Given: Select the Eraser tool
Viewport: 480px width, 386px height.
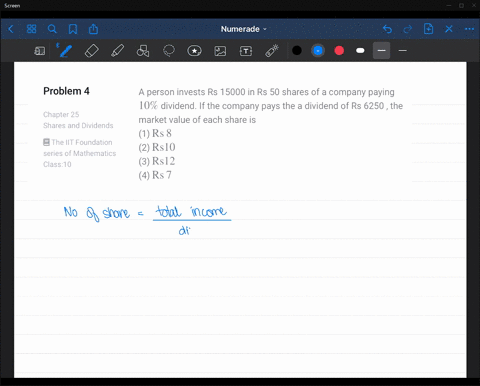Looking at the screenshot, I should click(92, 51).
